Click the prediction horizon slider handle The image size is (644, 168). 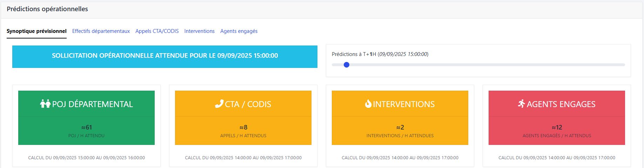[347, 65]
